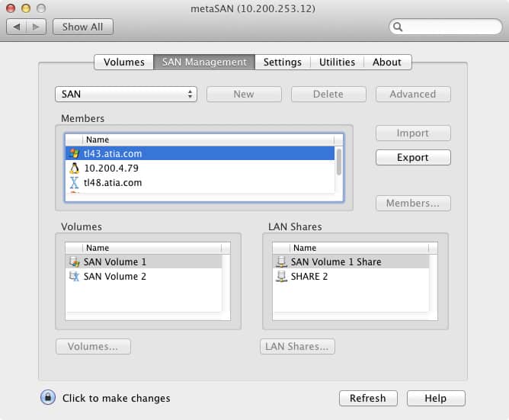Screen dimensions: 509x420
Task: Select SAN Volume 1 Share row
Action: pyautogui.click(x=351, y=261)
